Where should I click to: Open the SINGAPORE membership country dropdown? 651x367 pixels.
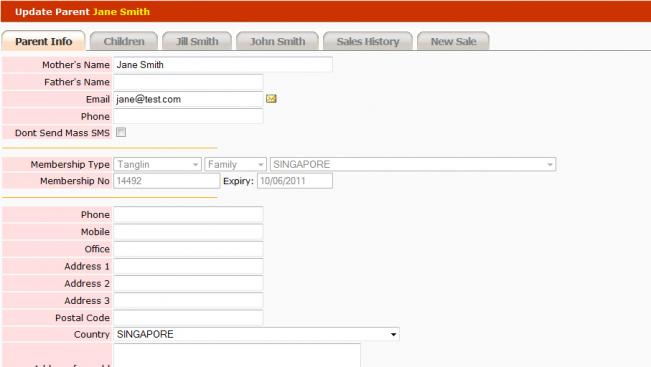(413, 164)
